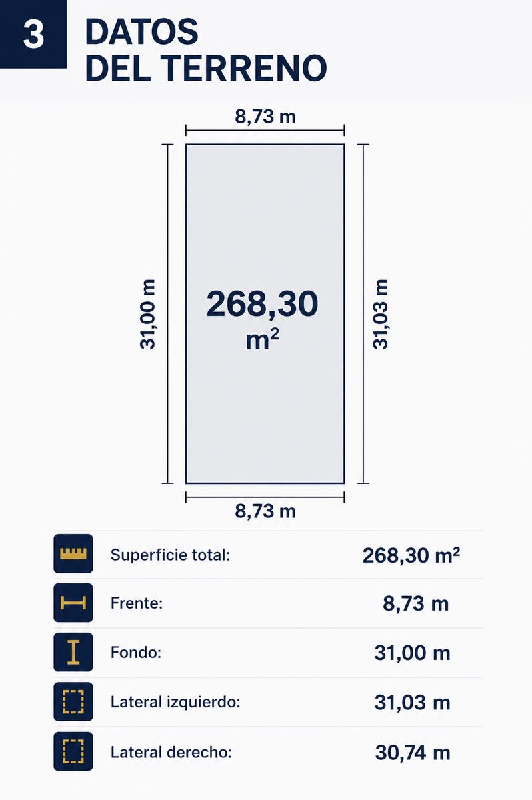
Task: Select the 268,30 m² value in the table
Action: pyautogui.click(x=411, y=555)
